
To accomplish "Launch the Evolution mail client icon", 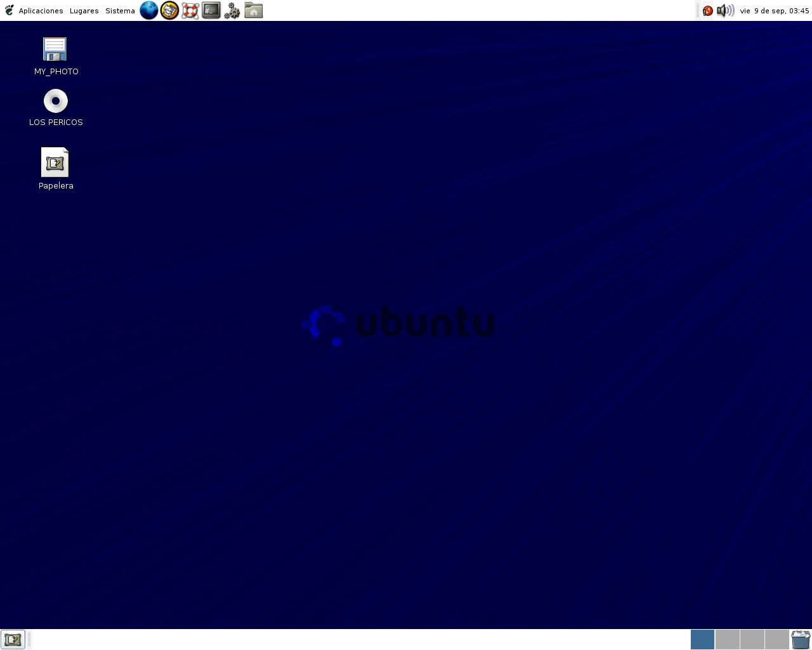I will click(169, 10).
